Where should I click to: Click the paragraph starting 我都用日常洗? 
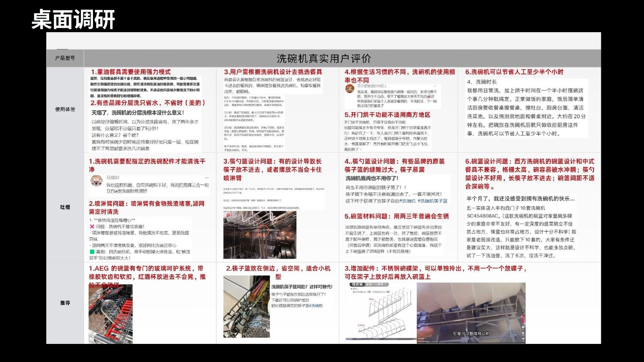526,112
